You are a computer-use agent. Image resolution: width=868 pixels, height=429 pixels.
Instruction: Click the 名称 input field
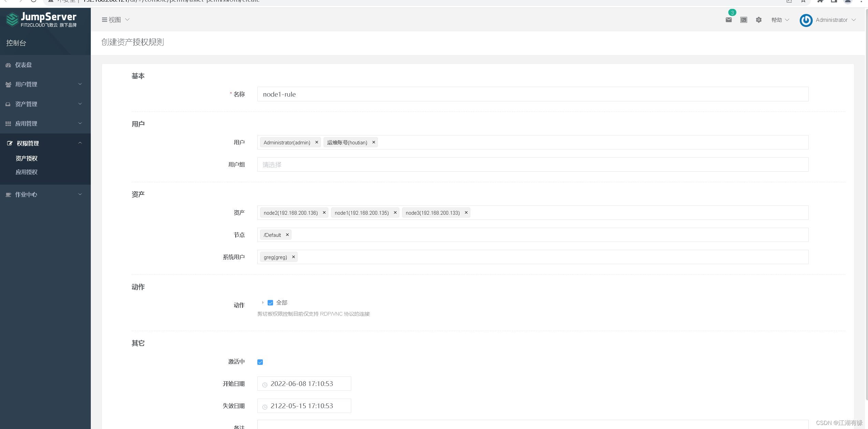[x=532, y=94]
